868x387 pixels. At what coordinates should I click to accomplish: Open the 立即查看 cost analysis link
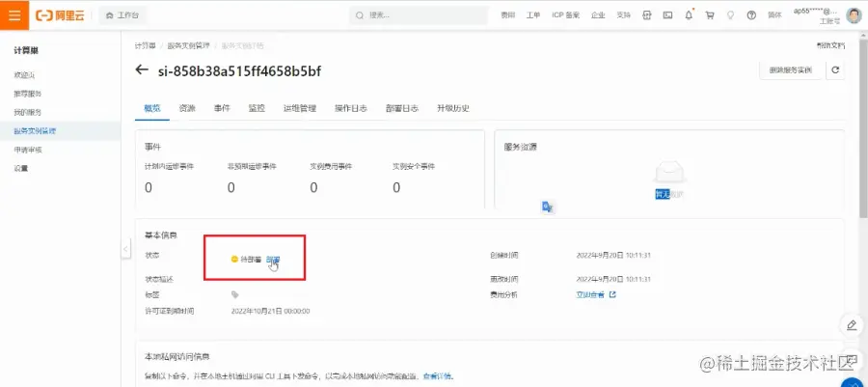[590, 294]
